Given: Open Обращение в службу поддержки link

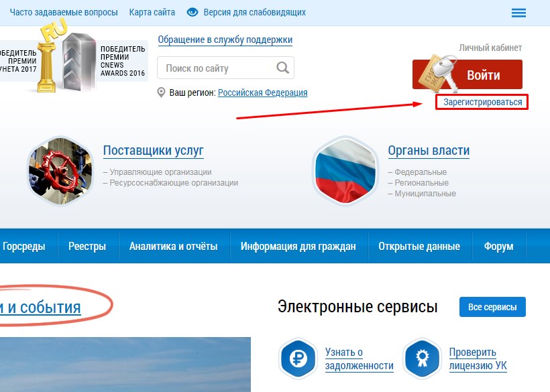Looking at the screenshot, I should (225, 40).
